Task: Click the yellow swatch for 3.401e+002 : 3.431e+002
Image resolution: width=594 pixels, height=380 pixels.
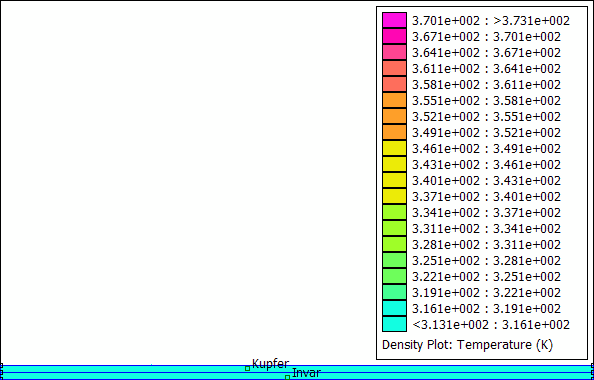Action: [x=394, y=180]
